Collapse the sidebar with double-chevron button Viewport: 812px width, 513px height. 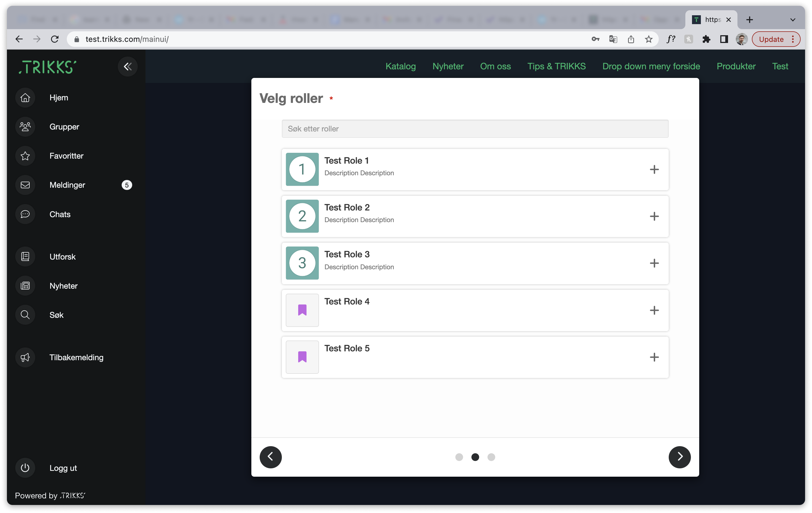[127, 67]
